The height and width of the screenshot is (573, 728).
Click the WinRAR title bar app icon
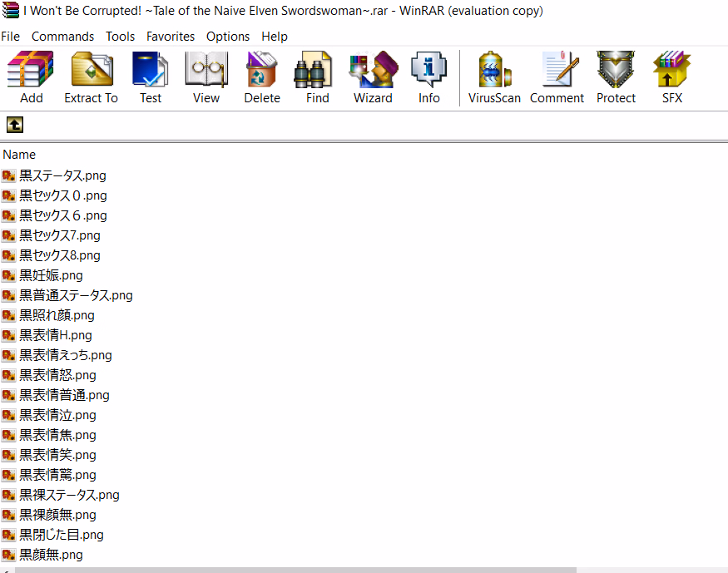[x=10, y=10]
